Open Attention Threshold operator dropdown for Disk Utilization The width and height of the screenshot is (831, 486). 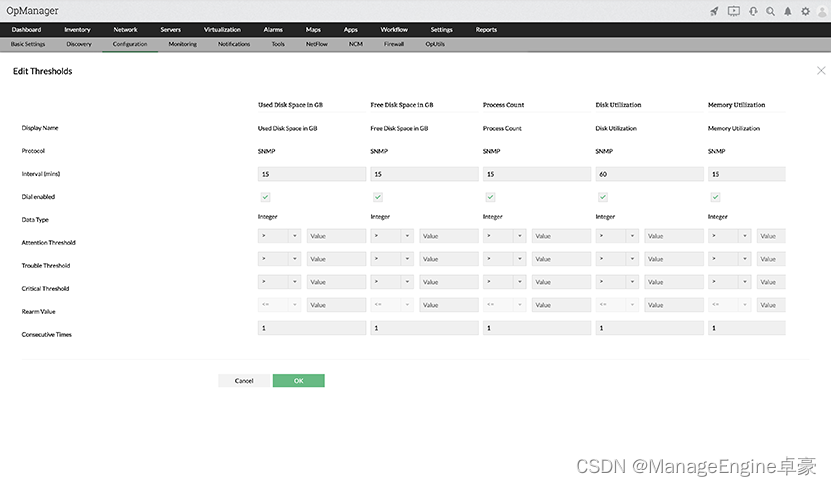[617, 236]
